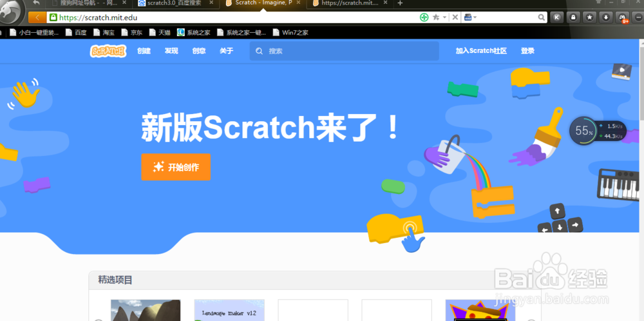644x321 pixels.
Task: Click the lock toolbar button
Action: click(573, 17)
